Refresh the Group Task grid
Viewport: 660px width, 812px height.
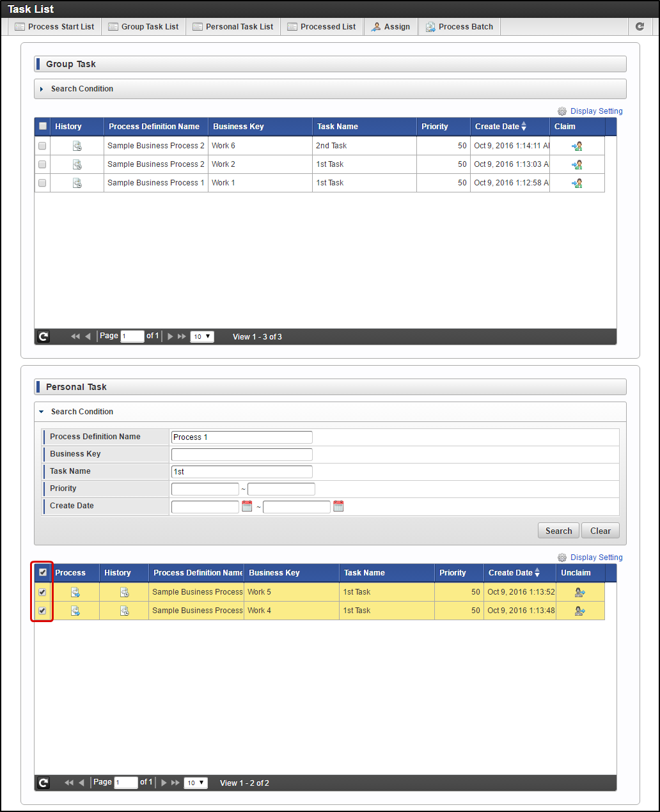click(x=43, y=336)
